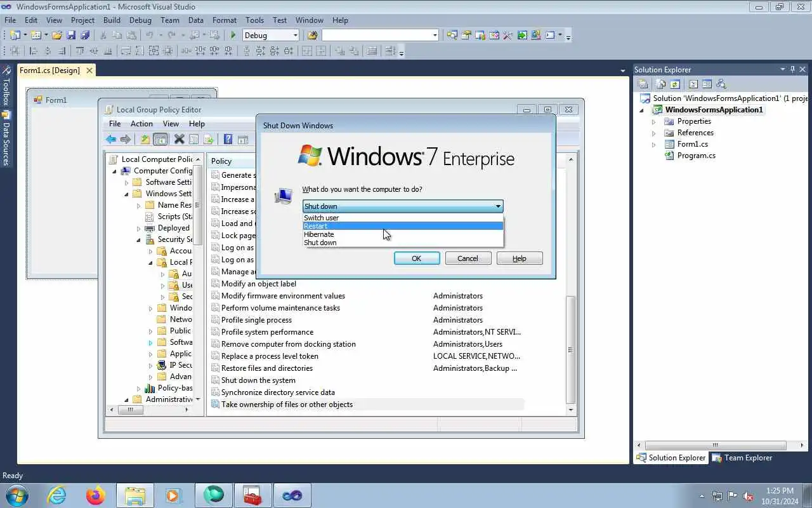The image size is (812, 508).
Task: Open the Action menu in Group Policy Editor
Action: (x=141, y=124)
